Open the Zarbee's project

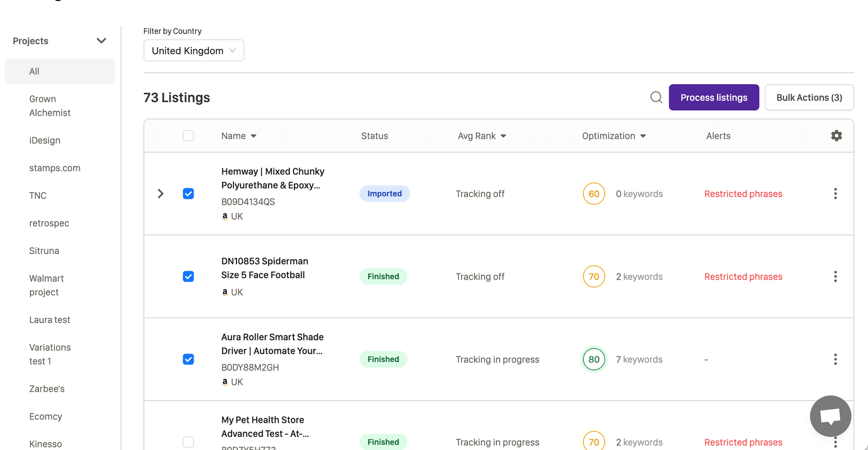point(47,389)
